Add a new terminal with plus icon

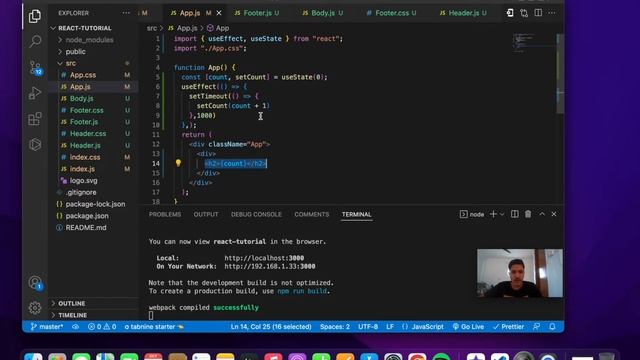(493, 214)
